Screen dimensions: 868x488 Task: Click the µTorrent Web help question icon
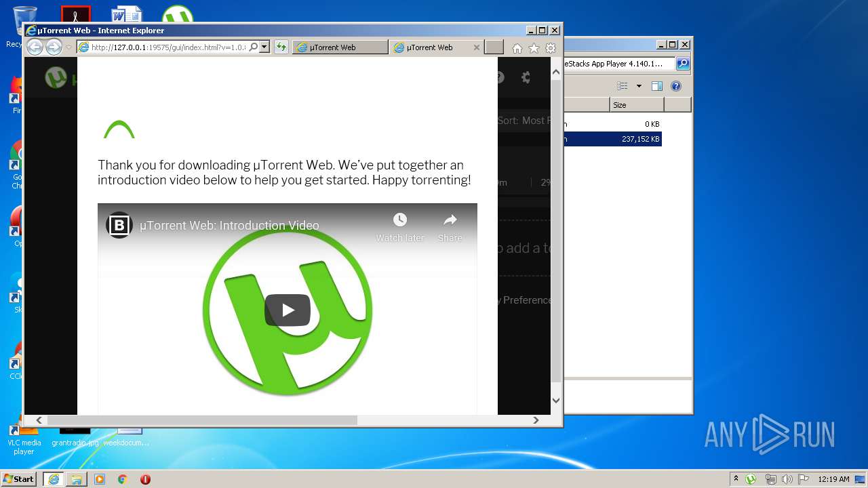(500, 77)
